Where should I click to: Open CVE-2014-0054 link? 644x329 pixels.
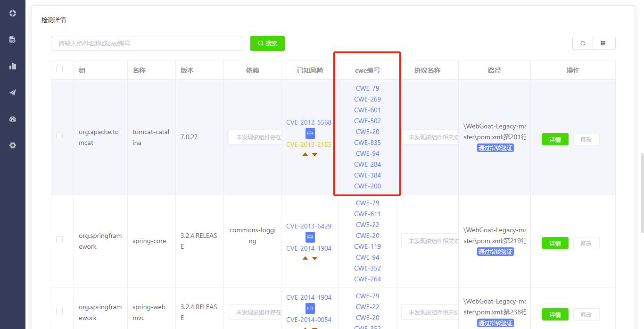tap(309, 320)
